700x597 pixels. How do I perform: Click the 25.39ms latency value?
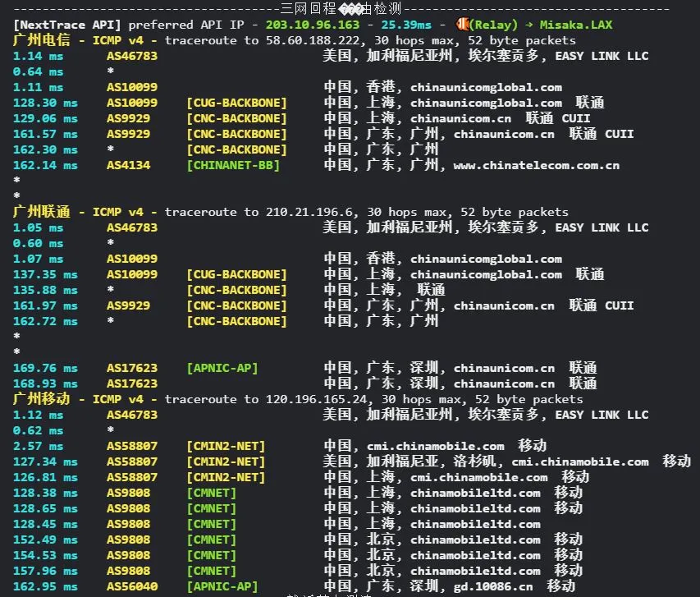pos(406,25)
